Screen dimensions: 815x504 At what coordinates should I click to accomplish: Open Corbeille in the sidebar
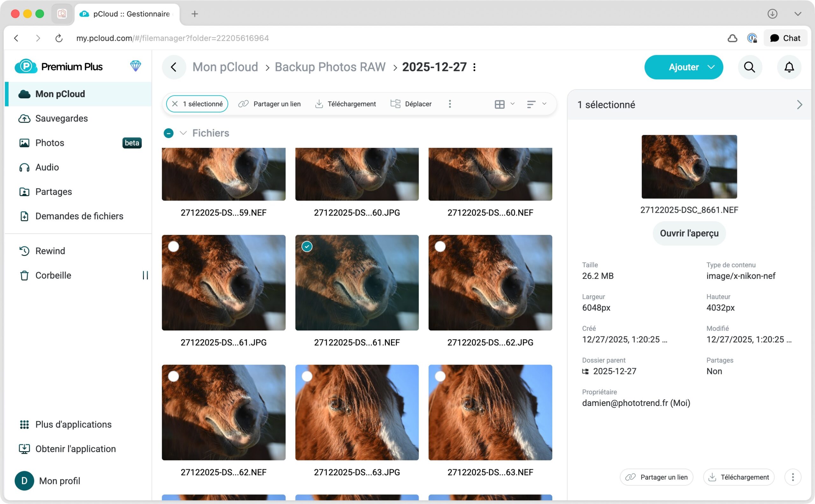point(53,275)
